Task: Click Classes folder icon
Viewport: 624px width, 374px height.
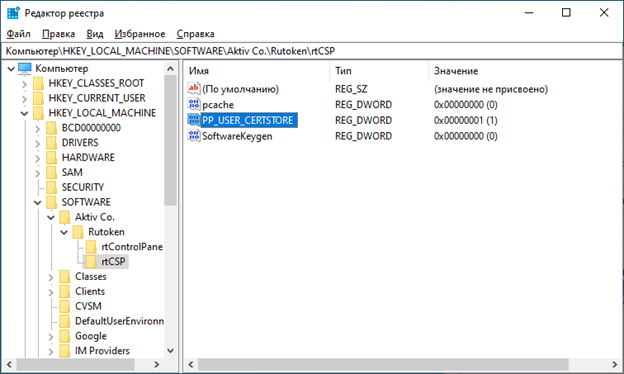Action: tap(64, 277)
